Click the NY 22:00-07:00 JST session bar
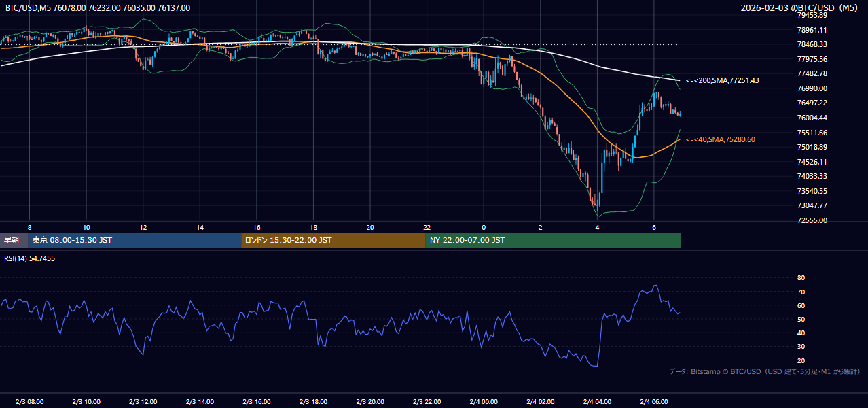Viewport: 868px width, 408px height. tap(554, 240)
